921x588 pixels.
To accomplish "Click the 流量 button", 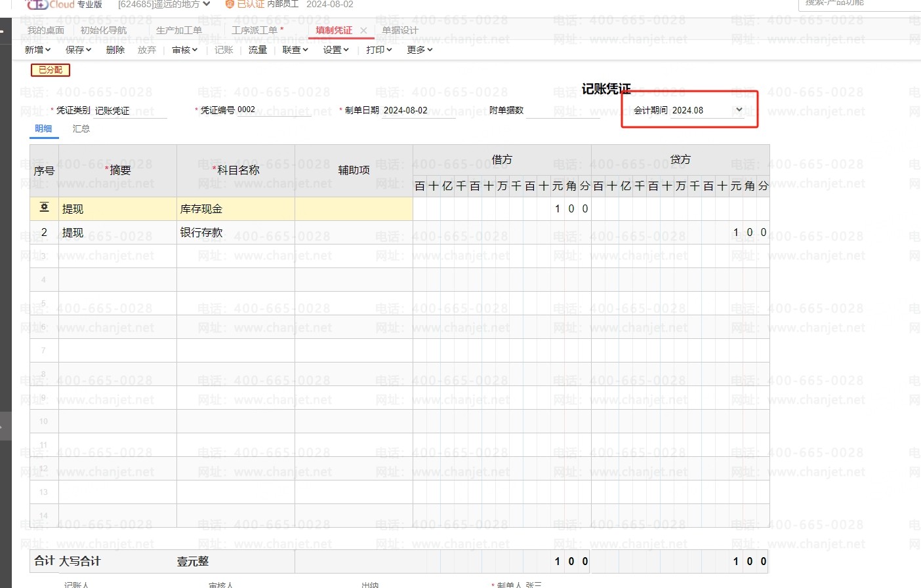I will pos(258,50).
